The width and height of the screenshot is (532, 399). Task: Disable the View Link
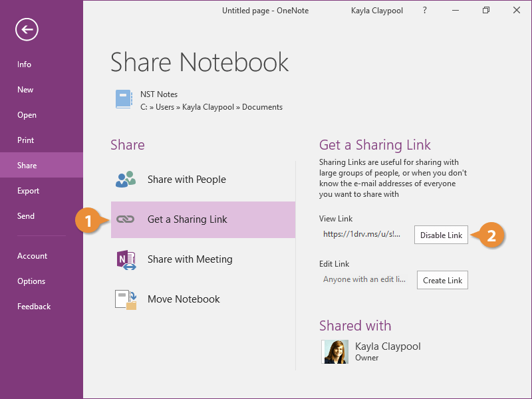(441, 235)
